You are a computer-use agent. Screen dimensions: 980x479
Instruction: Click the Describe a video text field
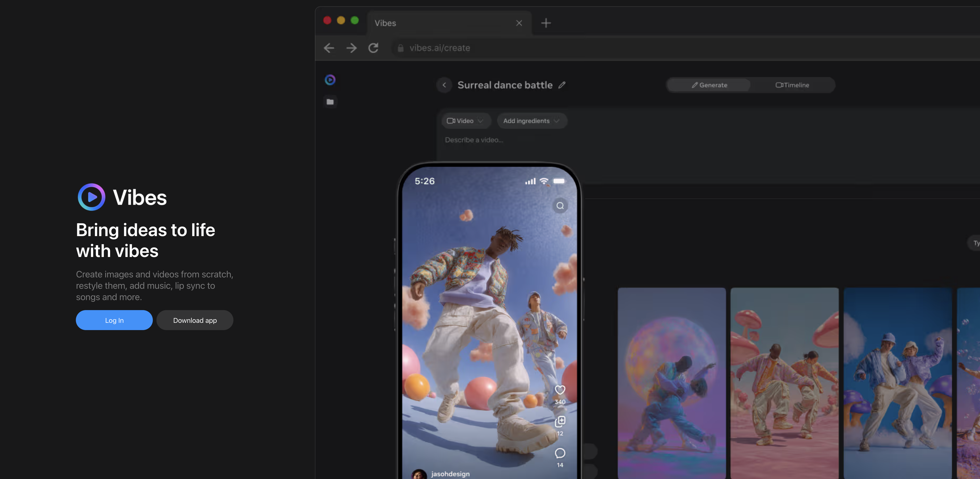[474, 140]
